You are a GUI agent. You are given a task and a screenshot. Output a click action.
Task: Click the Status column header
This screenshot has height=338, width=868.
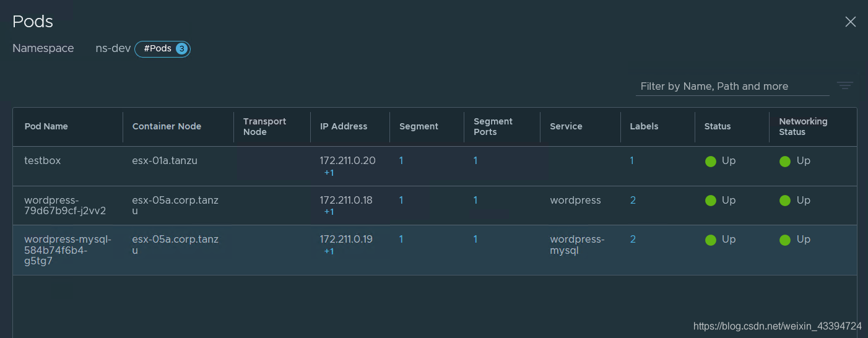click(x=718, y=126)
